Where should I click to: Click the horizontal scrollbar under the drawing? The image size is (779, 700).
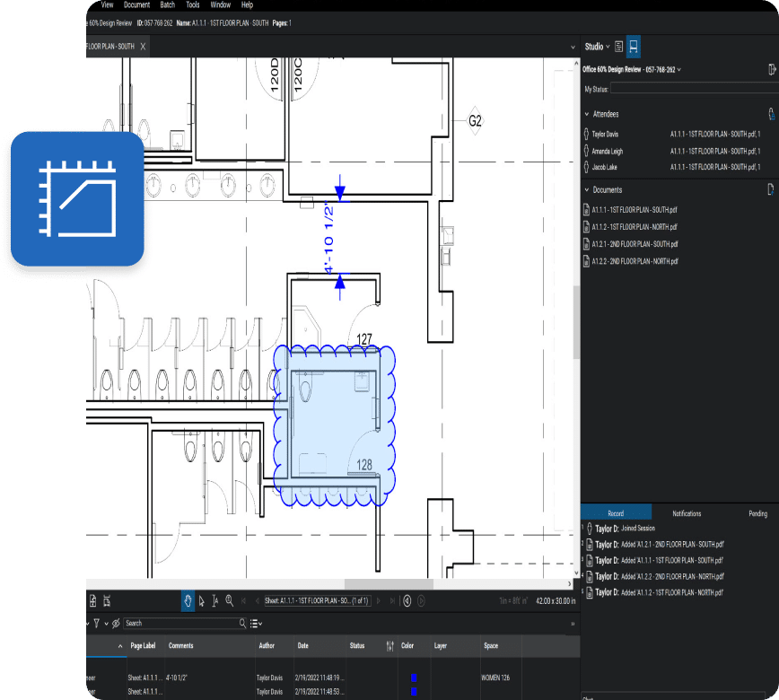(389, 583)
